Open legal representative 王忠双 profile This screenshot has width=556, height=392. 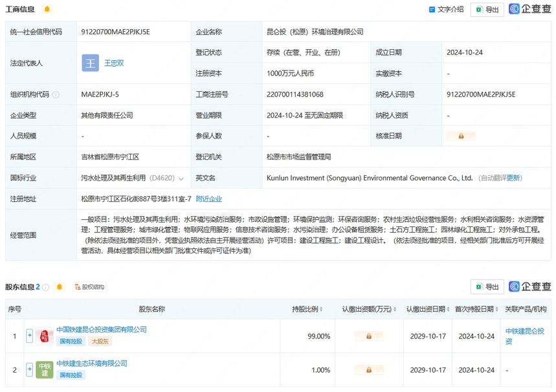coord(114,63)
